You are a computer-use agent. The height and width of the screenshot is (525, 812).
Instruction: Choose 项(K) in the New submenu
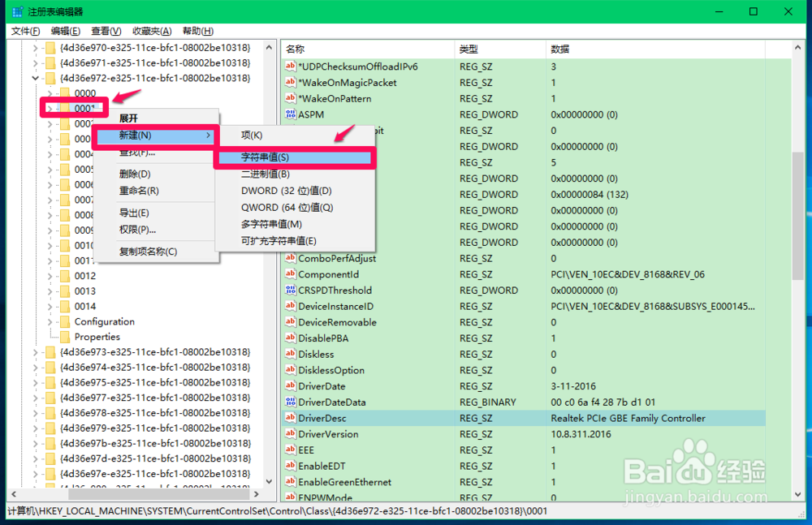click(x=295, y=136)
